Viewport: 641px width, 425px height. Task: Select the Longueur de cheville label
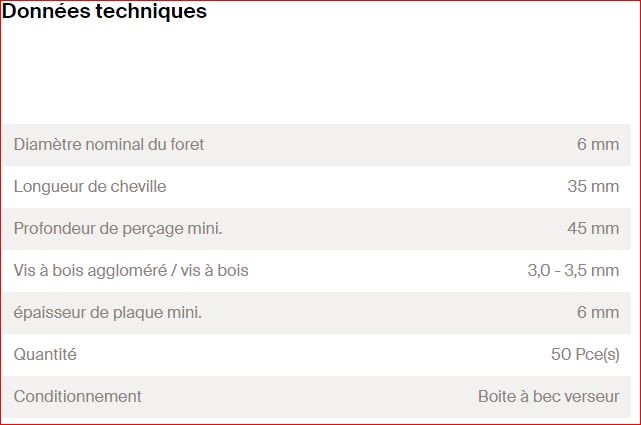90,186
